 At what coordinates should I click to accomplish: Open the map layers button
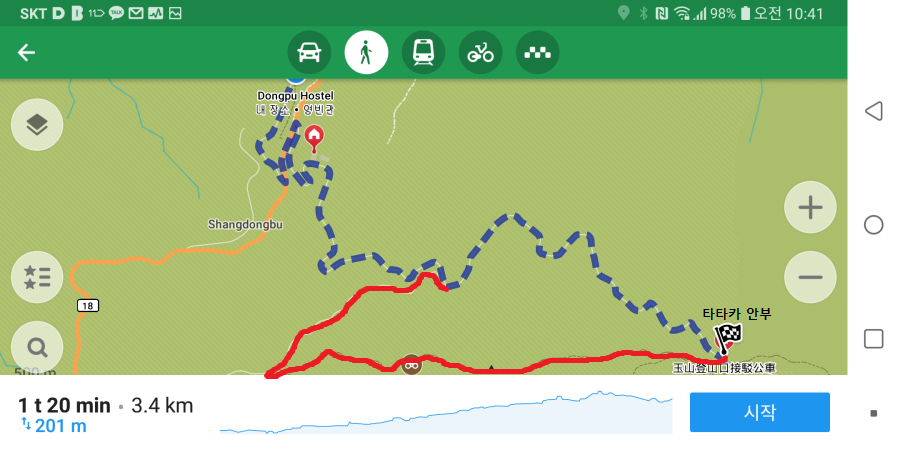(x=37, y=125)
